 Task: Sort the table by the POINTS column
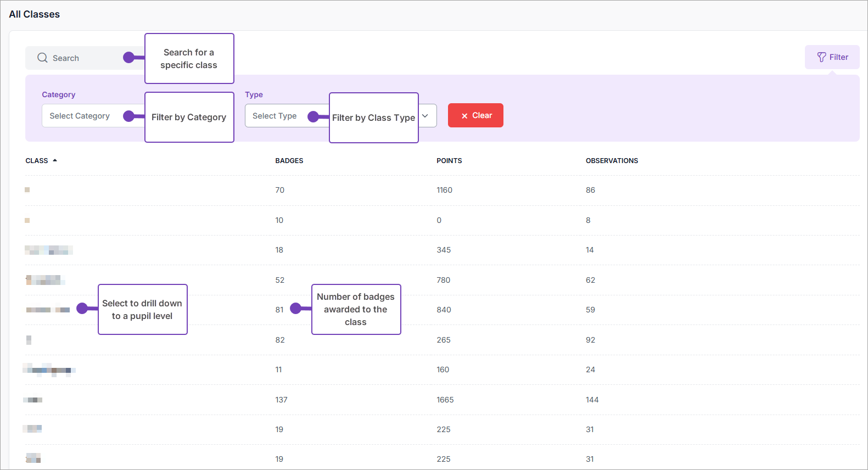[449, 161]
